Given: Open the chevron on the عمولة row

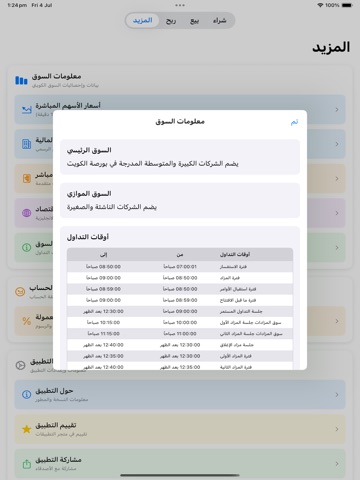Looking at the screenshot, I should tap(337, 321).
